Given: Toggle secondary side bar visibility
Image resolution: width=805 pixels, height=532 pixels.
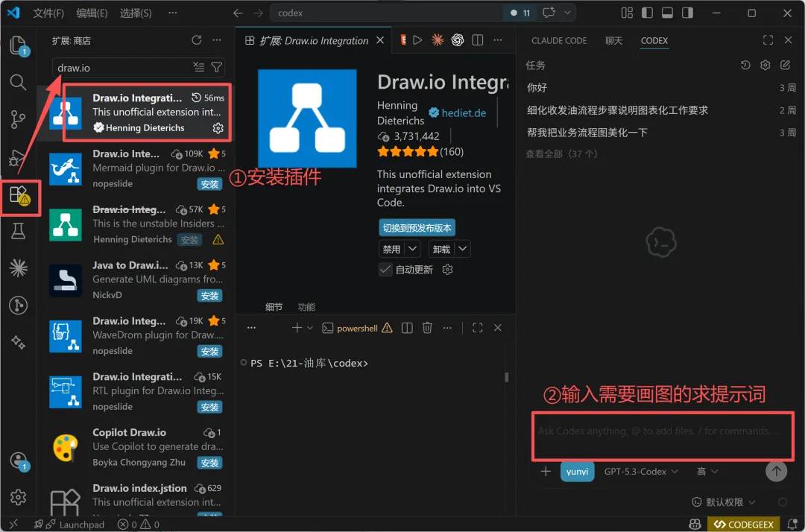Looking at the screenshot, I should 687,13.
